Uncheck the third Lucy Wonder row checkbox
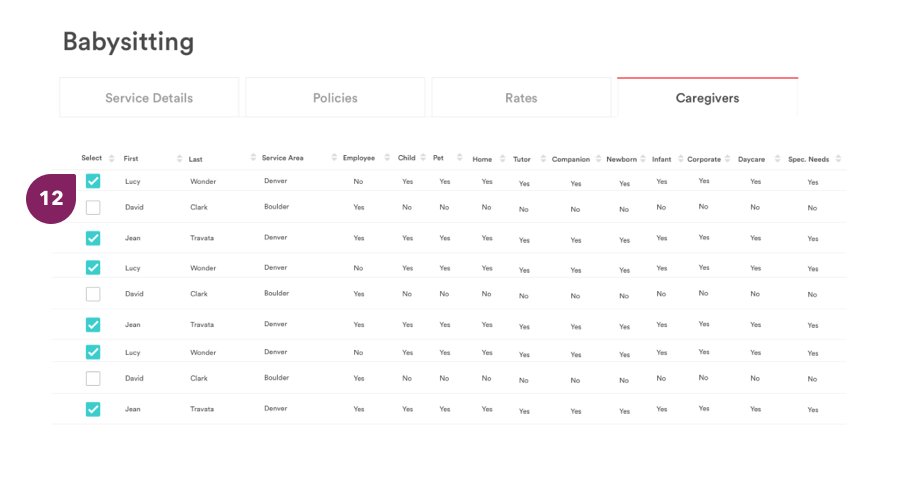900x484 pixels. point(93,352)
